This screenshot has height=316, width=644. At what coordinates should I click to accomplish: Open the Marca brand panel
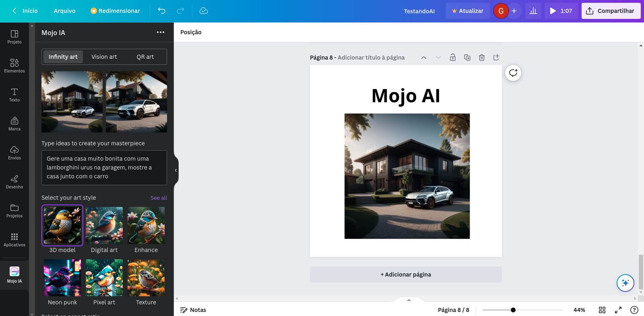pyautogui.click(x=14, y=124)
